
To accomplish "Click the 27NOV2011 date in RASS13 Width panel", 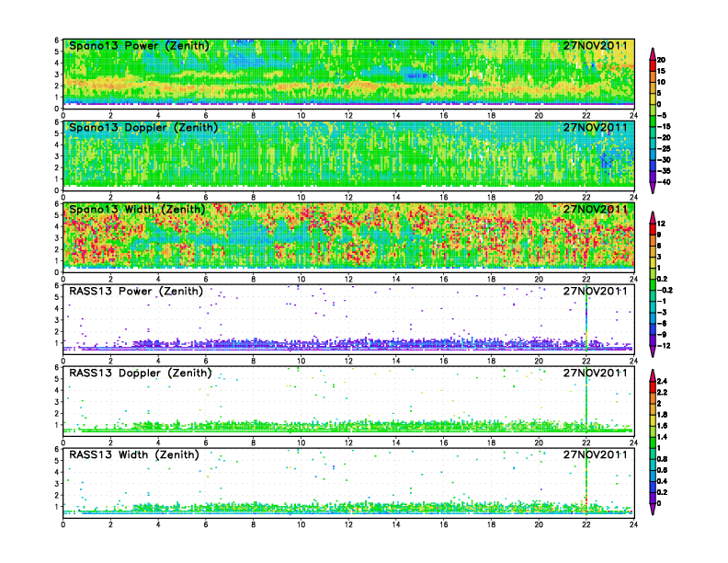I will point(596,454).
